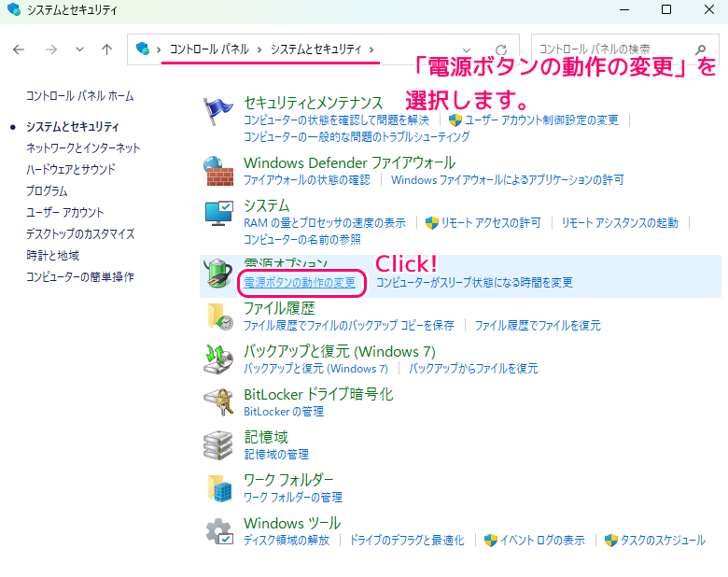This screenshot has height=577, width=728.
Task: Open BitLocker drive lock icon
Action: tap(218, 402)
